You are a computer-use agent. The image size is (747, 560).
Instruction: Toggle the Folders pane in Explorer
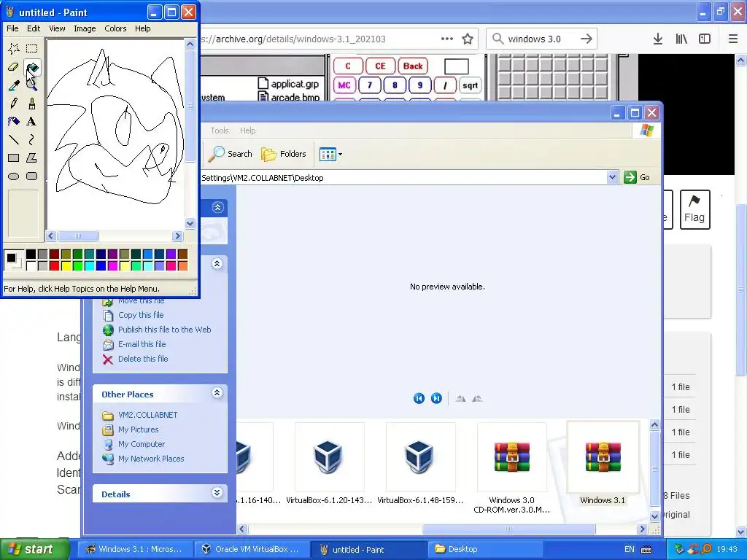284,154
